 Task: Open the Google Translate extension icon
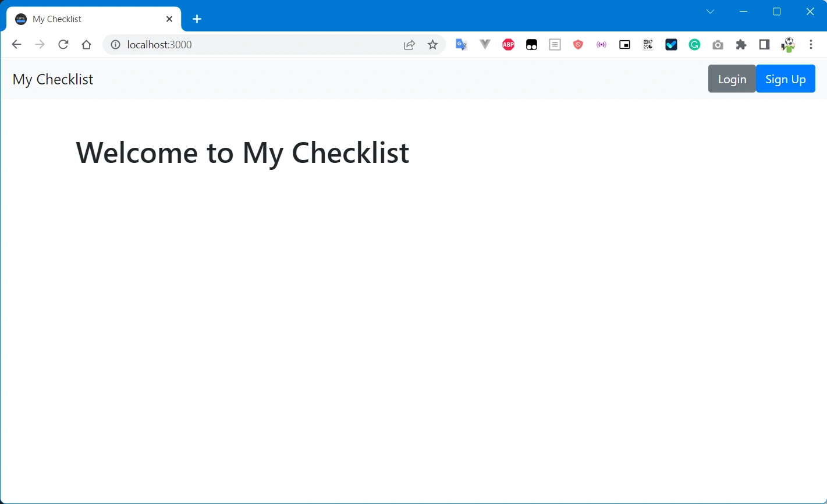coord(462,45)
